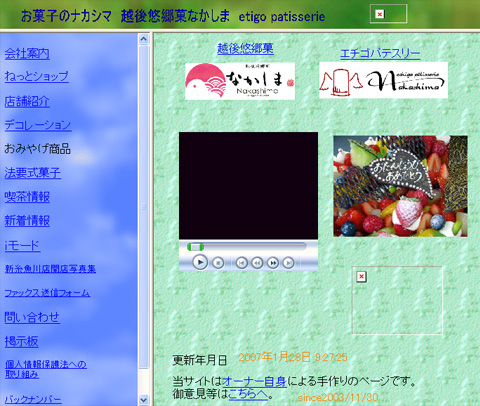
Task: Open the エチゴパテスリー heading link
Action: 380,53
